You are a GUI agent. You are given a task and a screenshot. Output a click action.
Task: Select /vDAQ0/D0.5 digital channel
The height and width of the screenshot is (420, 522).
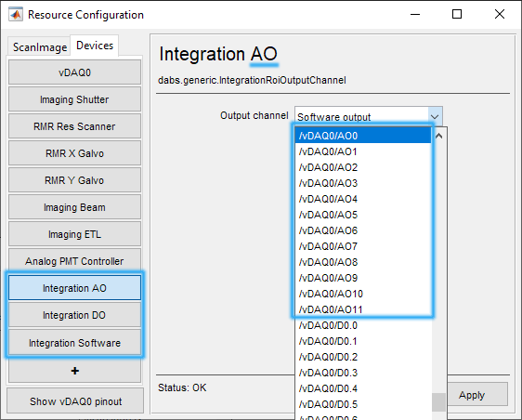click(363, 404)
